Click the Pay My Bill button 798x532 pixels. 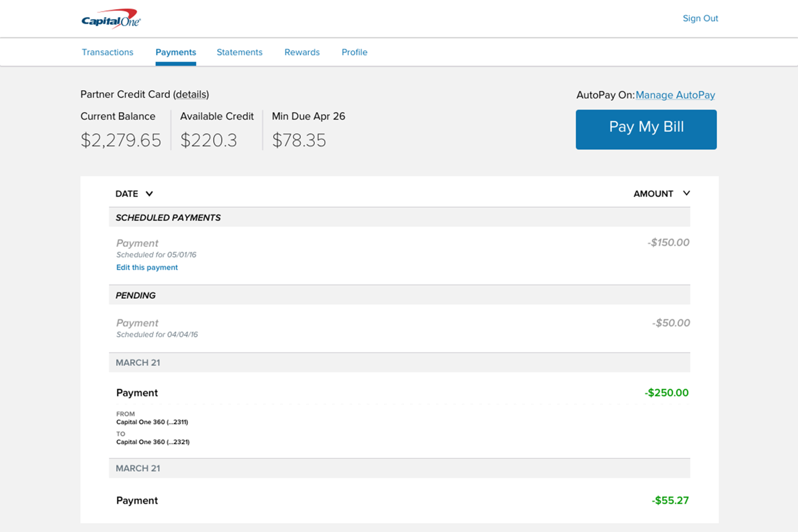(x=646, y=129)
